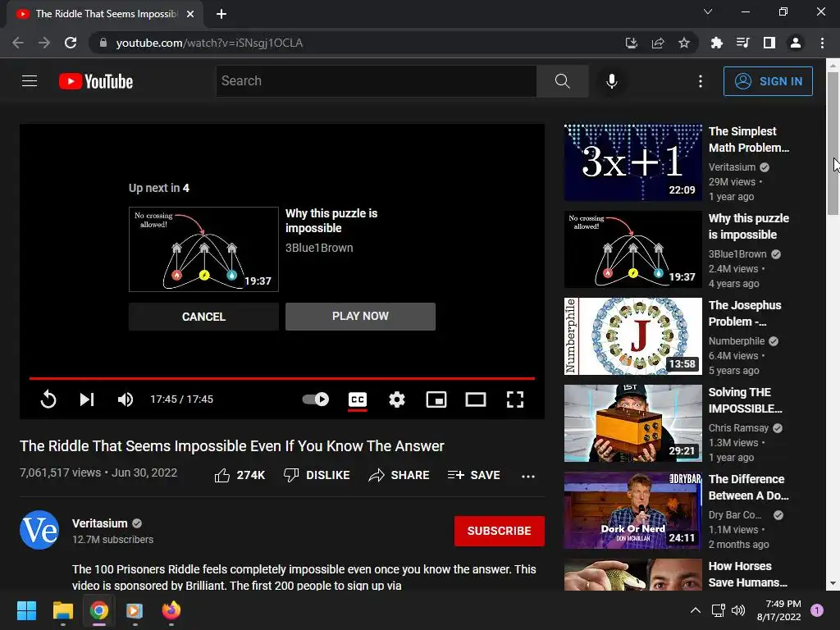
Task: Click the red video progress bar
Action: 282,378
